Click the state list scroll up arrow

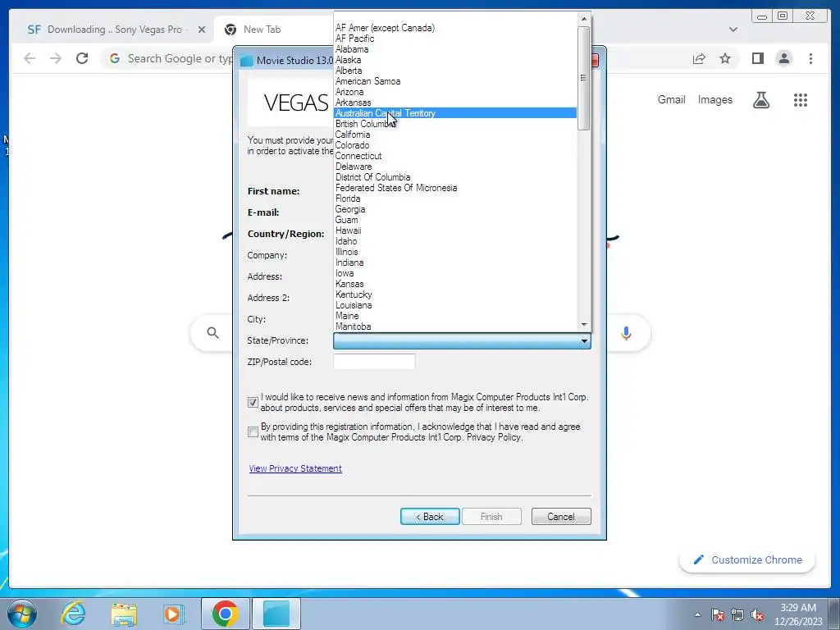[x=584, y=19]
